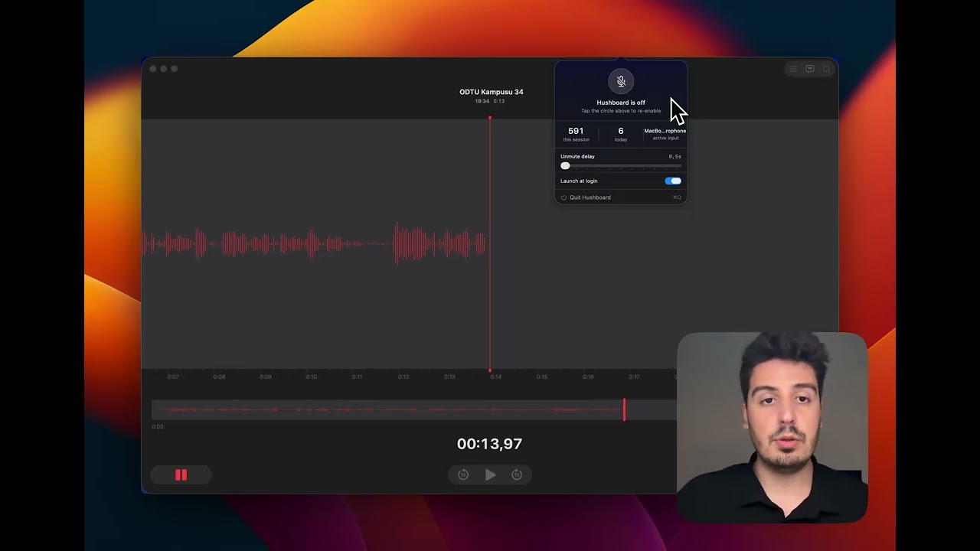Click the 'Unmute delay' label
980x551 pixels.
577,156
